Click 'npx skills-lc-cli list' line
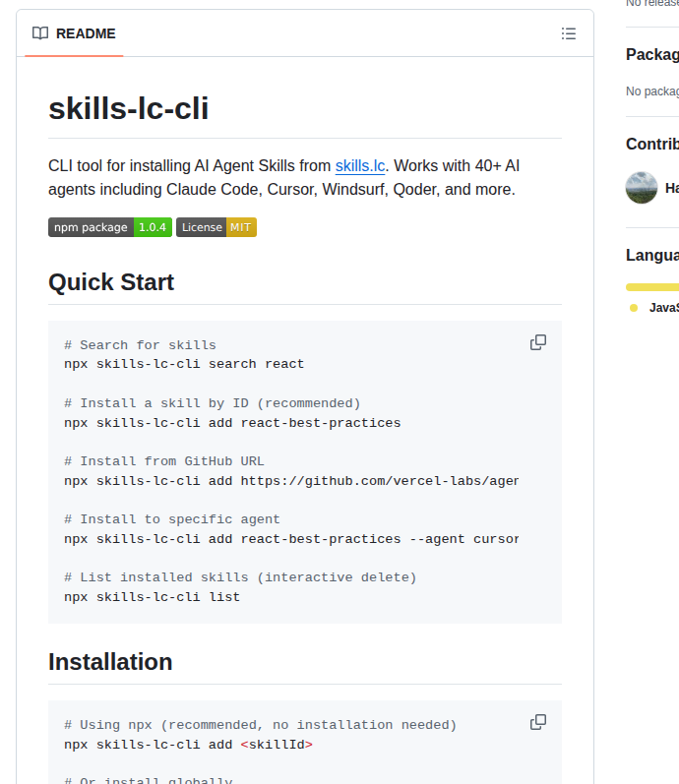 coord(153,597)
